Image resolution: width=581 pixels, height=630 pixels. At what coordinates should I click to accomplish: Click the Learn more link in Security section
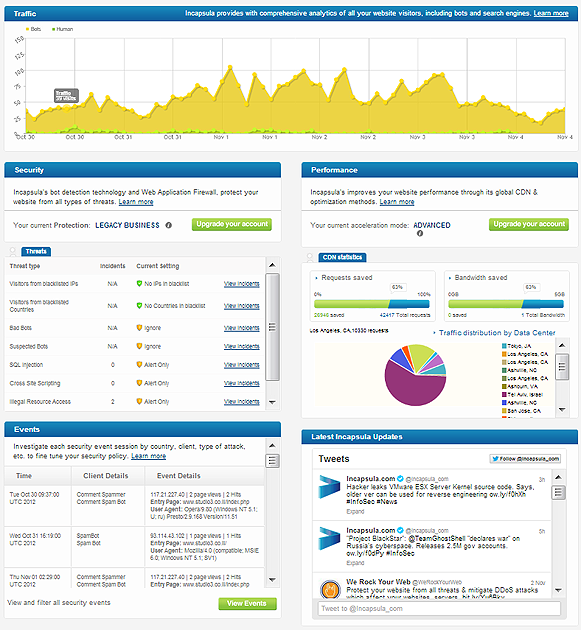[136, 202]
